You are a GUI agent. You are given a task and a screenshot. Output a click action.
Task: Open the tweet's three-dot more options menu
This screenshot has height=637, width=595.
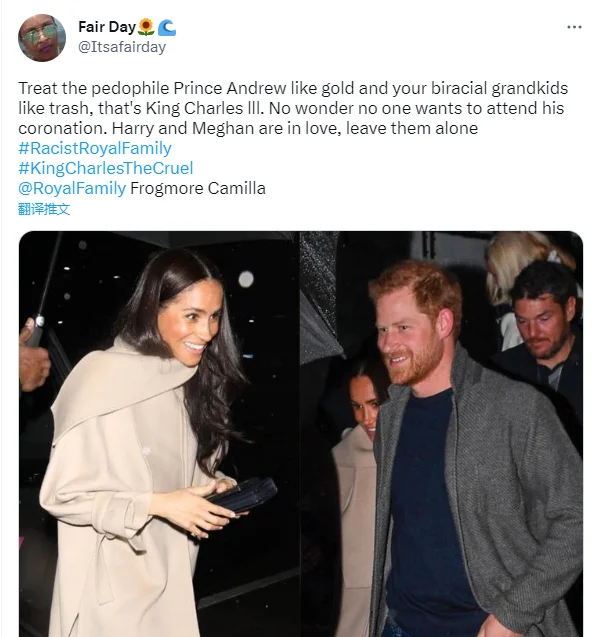[x=574, y=27]
